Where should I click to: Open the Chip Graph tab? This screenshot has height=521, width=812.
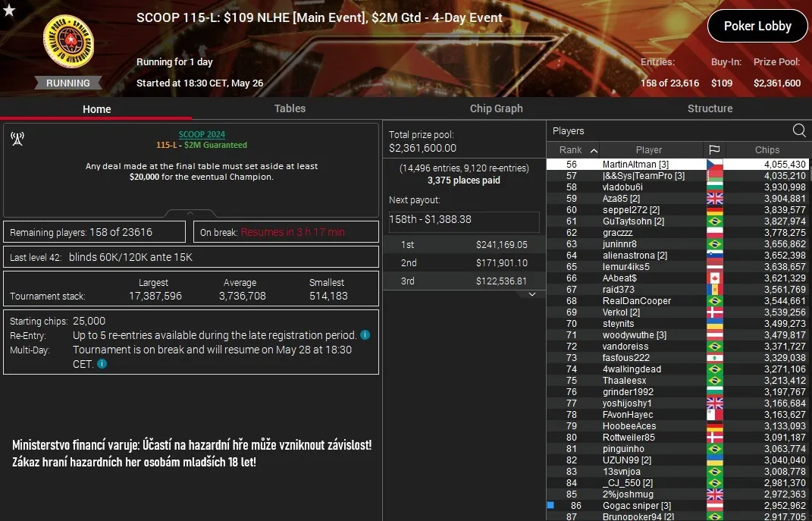496,108
